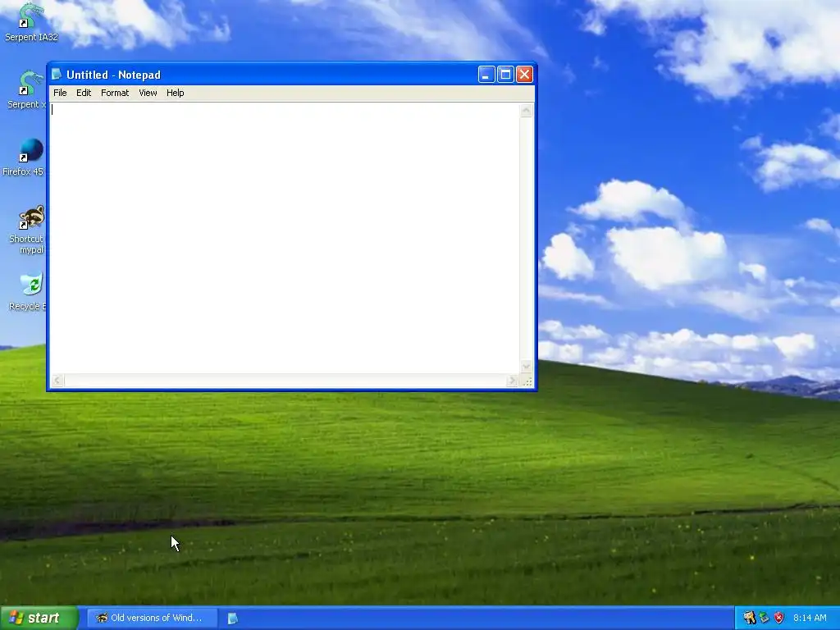
Task: Click the resize grip corner of Notepad
Action: point(527,381)
